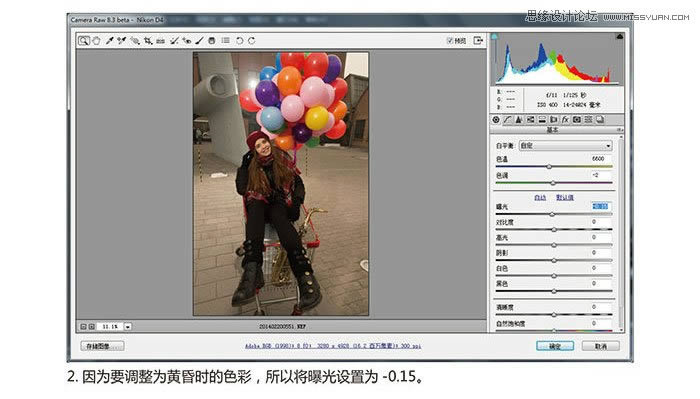Screen dimensions: 700x399
Task: Select the White Balance eyedropper tool
Action: (x=109, y=41)
